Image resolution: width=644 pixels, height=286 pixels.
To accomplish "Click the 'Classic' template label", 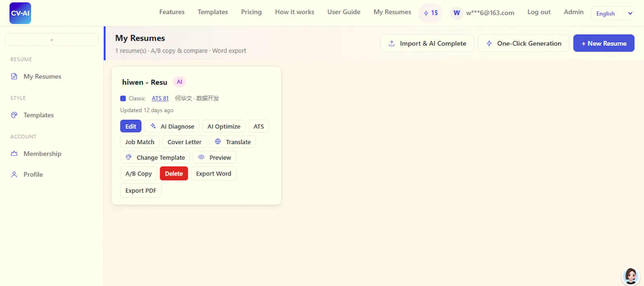I will [x=137, y=99].
